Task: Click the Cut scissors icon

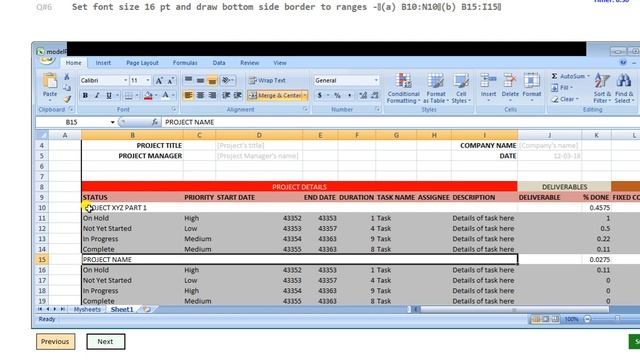Action: (67, 77)
